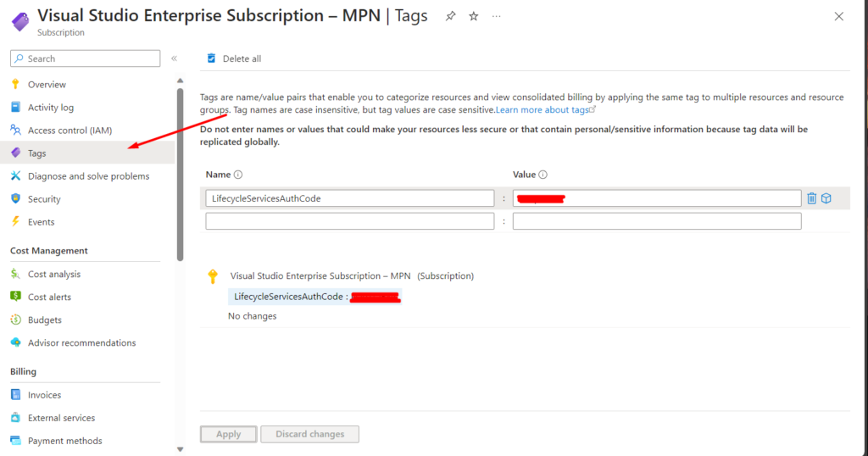The width and height of the screenshot is (868, 456).
Task: Click the empty new tag Value field
Action: (x=657, y=221)
